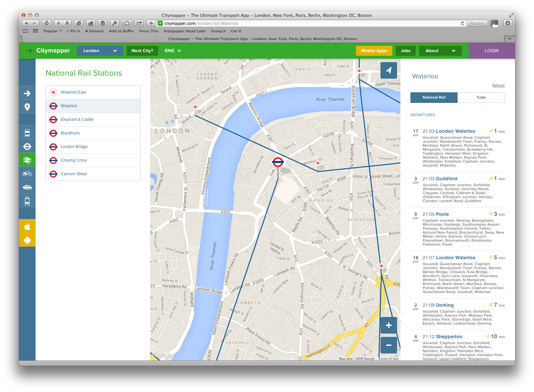Image resolution: width=534 pixels, height=392 pixels.
Task: Open the London city dropdown
Action: point(100,51)
